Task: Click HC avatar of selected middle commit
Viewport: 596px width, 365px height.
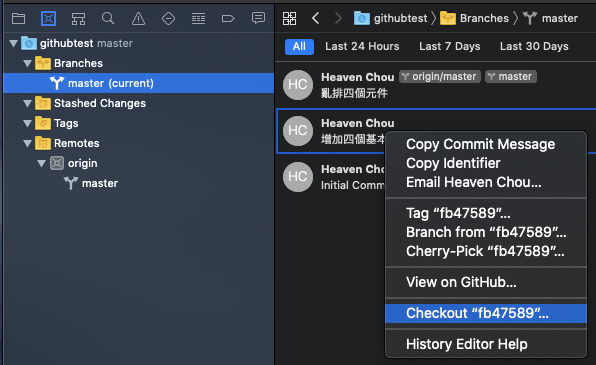Action: (298, 131)
